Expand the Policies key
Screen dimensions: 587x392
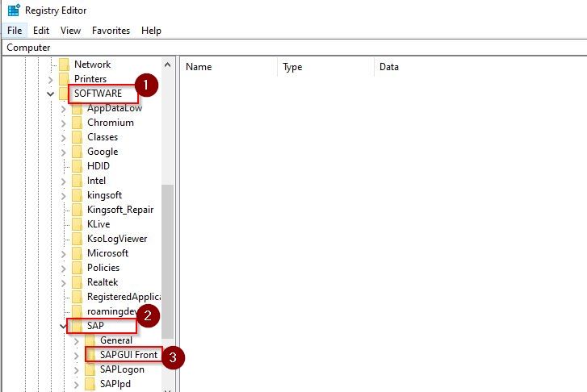click(63, 269)
